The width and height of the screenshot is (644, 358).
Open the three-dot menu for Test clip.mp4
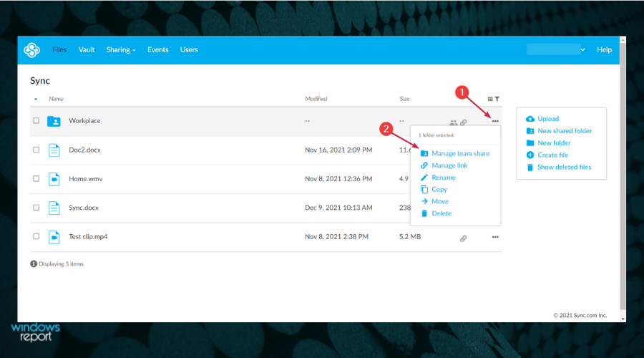495,237
